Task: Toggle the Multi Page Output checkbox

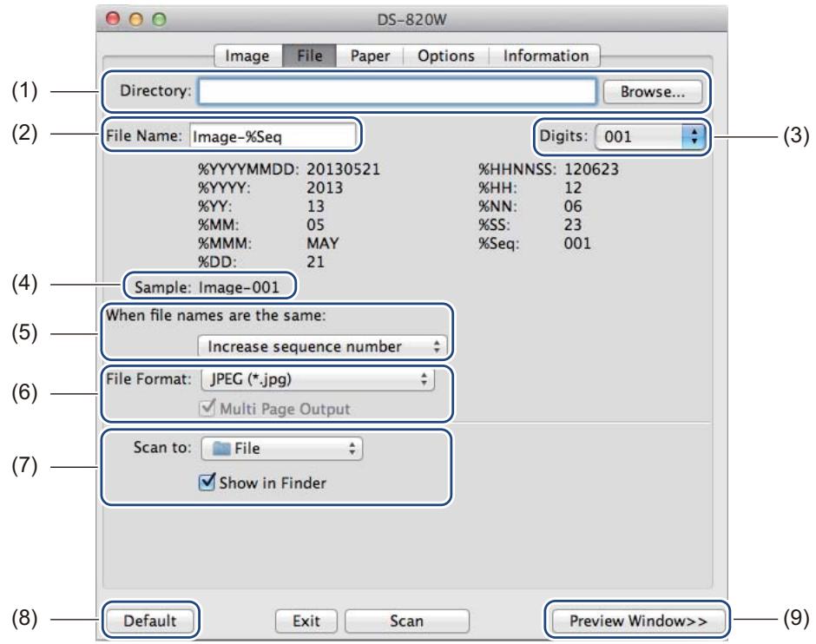Action: click(x=207, y=408)
